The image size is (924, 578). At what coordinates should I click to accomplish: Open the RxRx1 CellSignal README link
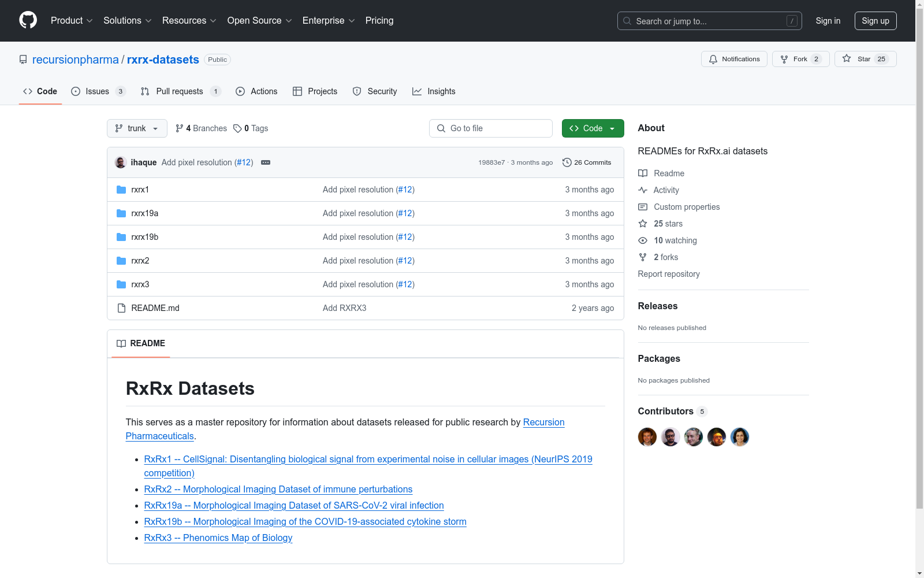[368, 466]
